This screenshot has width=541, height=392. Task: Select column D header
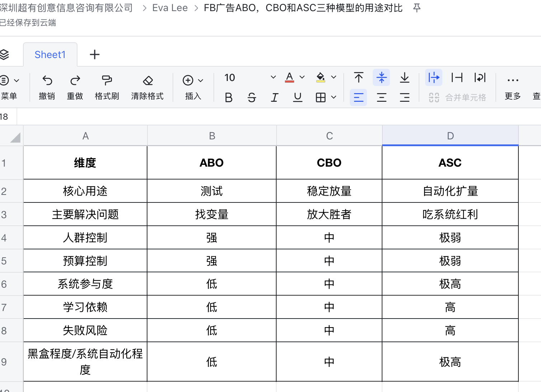pos(450,136)
